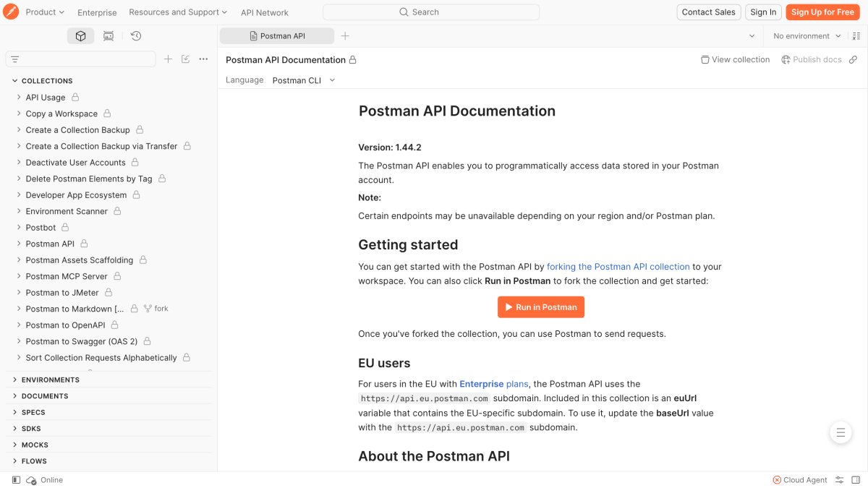This screenshot has width=868, height=488.
Task: Click Publish docs
Action: coord(812,59)
